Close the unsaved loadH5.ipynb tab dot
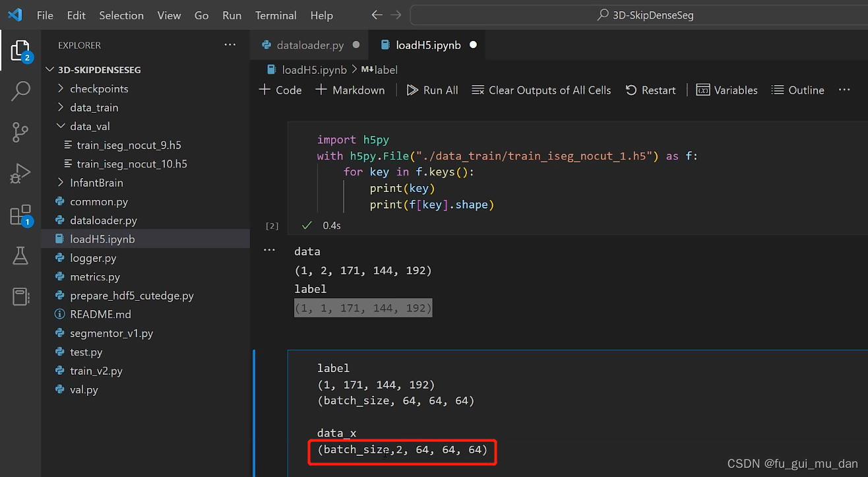The height and width of the screenshot is (477, 868). pos(473,45)
